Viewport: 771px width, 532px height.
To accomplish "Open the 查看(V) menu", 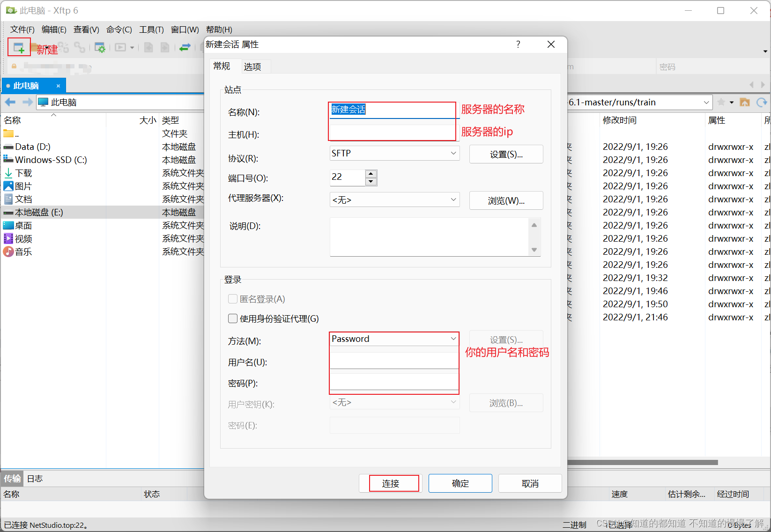I will pos(86,30).
